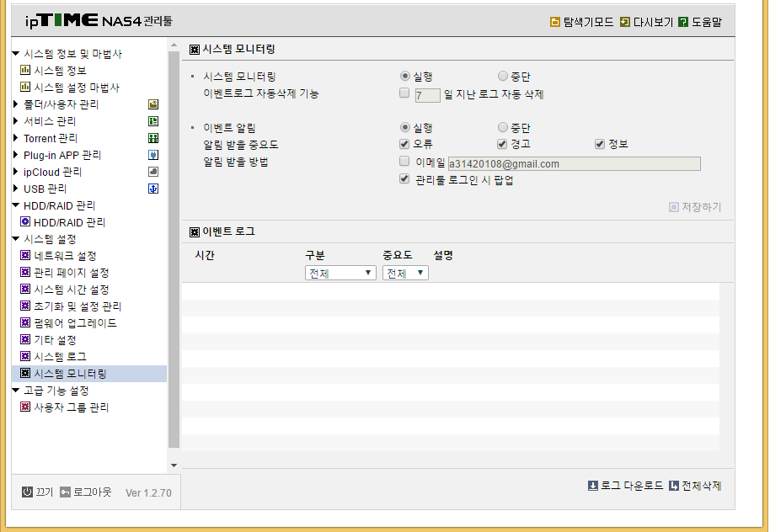
Task: Click the Torrent 관리 row icon
Action: (x=153, y=138)
